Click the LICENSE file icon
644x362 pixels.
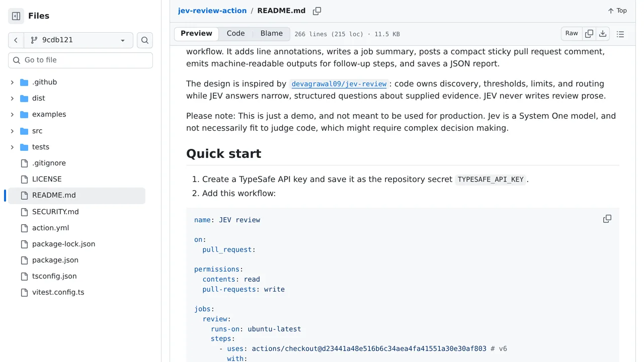[x=24, y=179]
